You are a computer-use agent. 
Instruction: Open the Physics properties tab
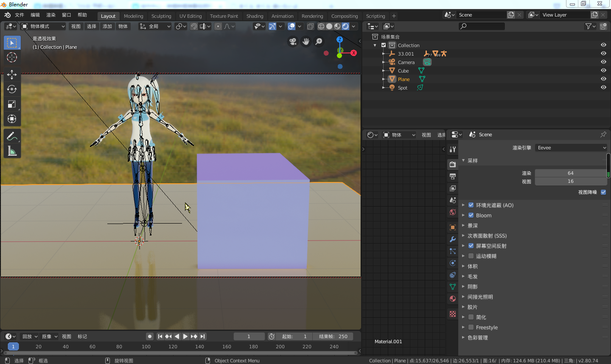pyautogui.click(x=453, y=263)
